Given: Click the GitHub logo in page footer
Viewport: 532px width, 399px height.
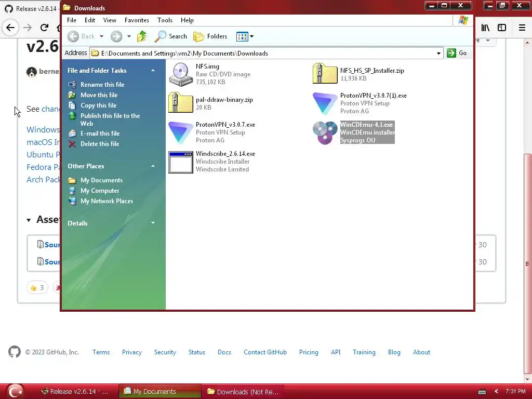Looking at the screenshot, I should coord(15,352).
